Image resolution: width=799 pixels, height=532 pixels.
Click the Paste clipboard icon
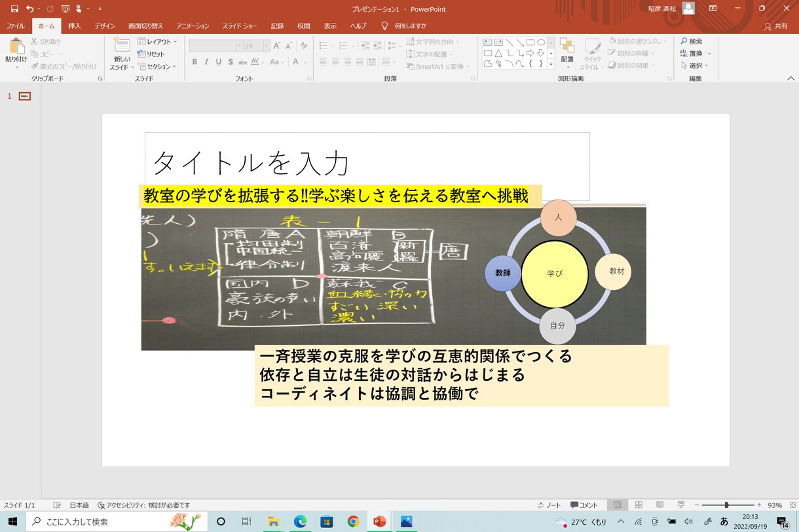(16, 46)
